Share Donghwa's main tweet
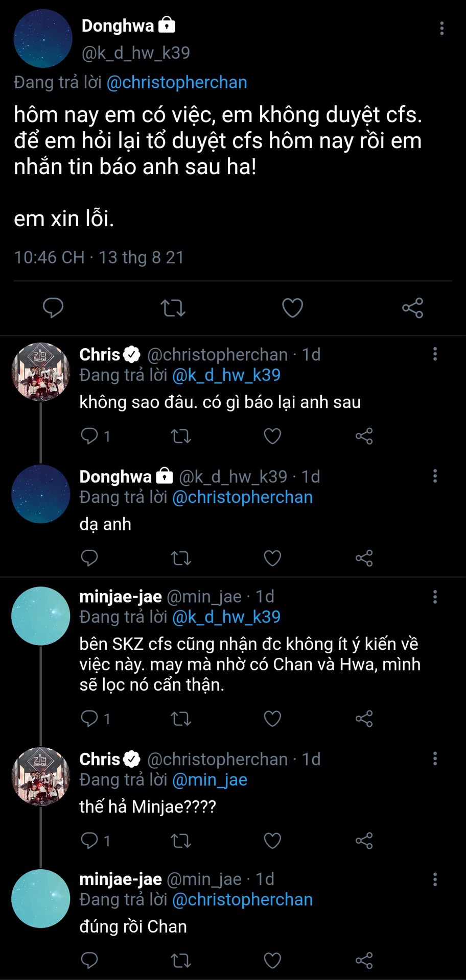This screenshot has width=466, height=980. 412,308
